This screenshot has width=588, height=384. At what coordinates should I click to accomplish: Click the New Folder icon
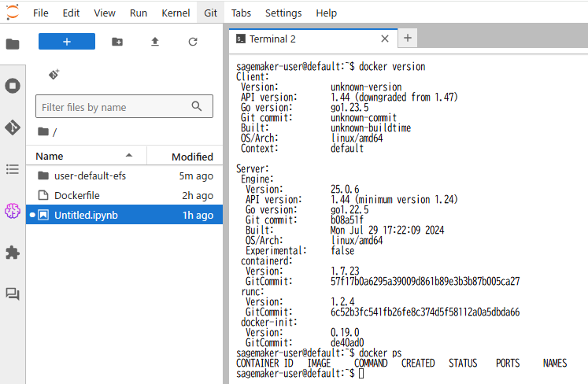[x=117, y=42]
